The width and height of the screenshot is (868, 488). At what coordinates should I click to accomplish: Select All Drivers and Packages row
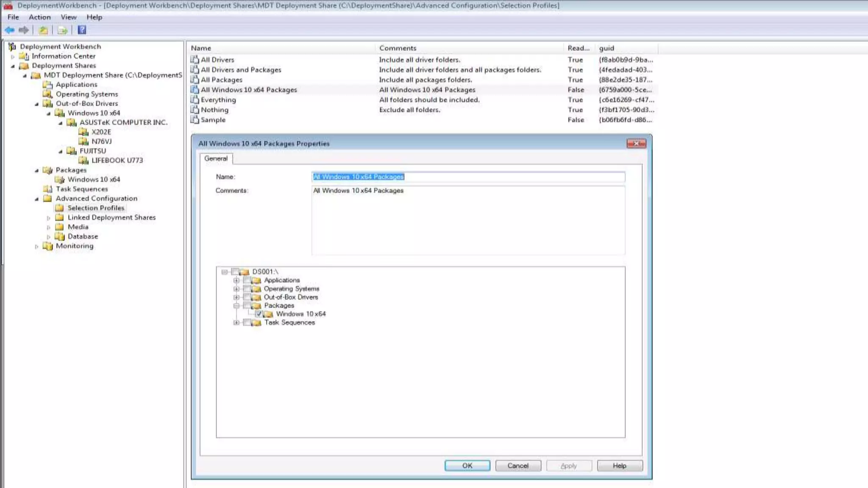422,70
